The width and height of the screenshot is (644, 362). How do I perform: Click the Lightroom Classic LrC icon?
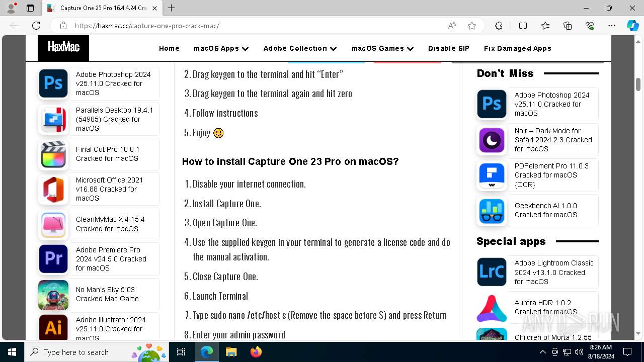point(492,272)
